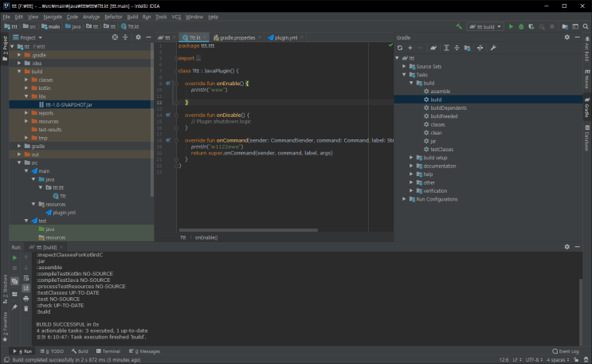592x364 pixels.
Task: Select the assemble Gradle task
Action: tap(441, 92)
